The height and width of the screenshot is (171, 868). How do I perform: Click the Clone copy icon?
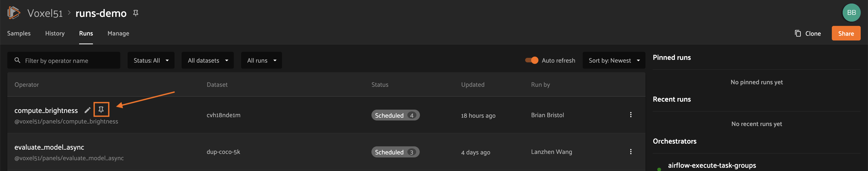point(798,33)
